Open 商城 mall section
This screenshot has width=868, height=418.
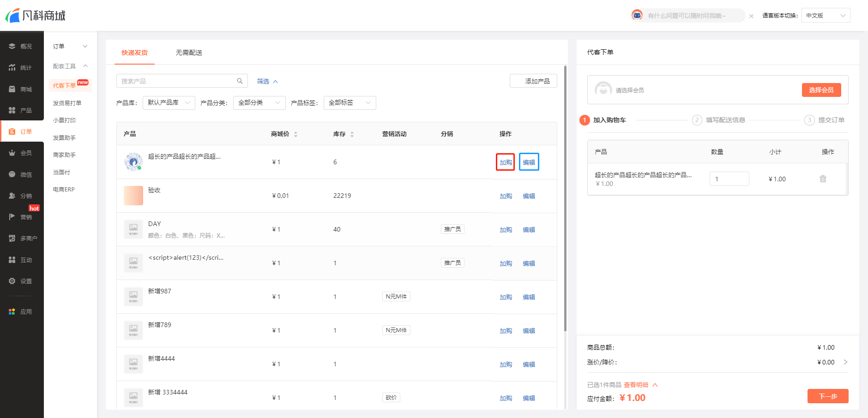(21, 89)
